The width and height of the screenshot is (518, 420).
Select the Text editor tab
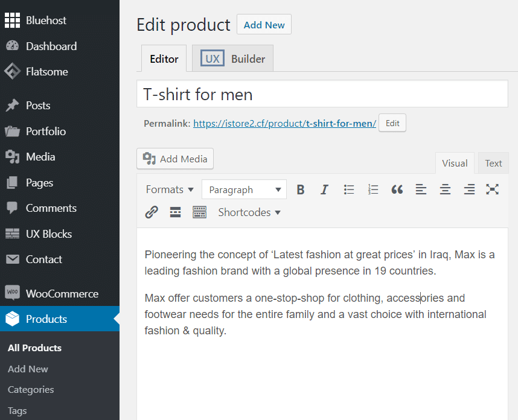point(493,163)
